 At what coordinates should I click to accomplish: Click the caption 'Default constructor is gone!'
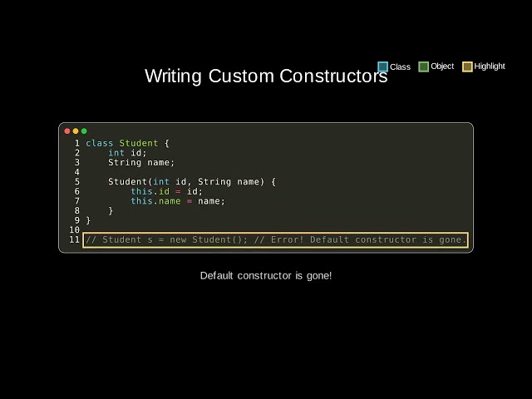(x=266, y=275)
